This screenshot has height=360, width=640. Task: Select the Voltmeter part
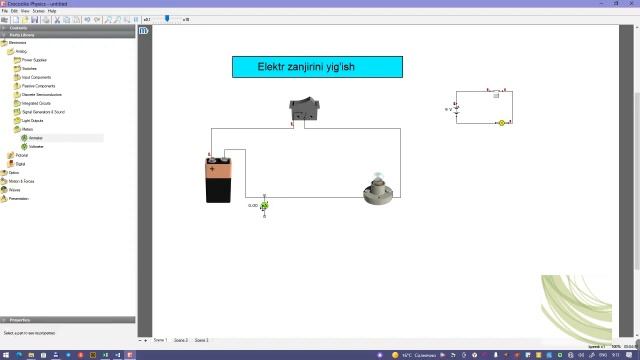33,147
